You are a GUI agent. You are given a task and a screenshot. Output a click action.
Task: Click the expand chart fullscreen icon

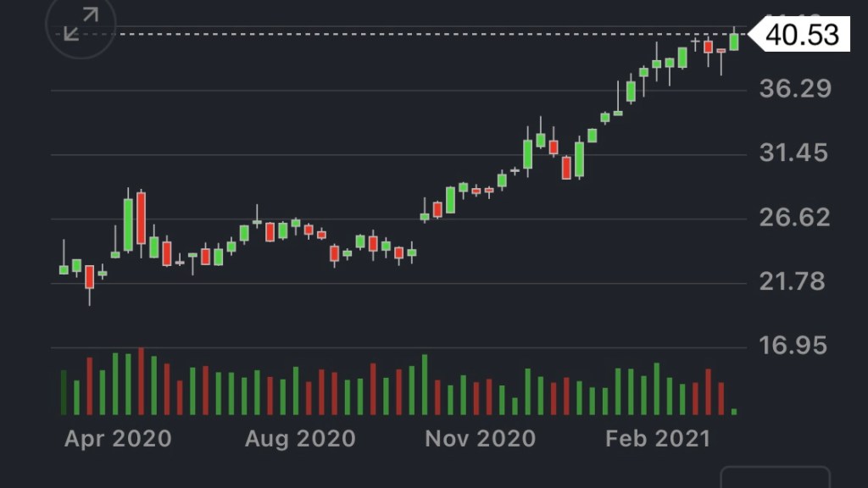pyautogui.click(x=81, y=24)
